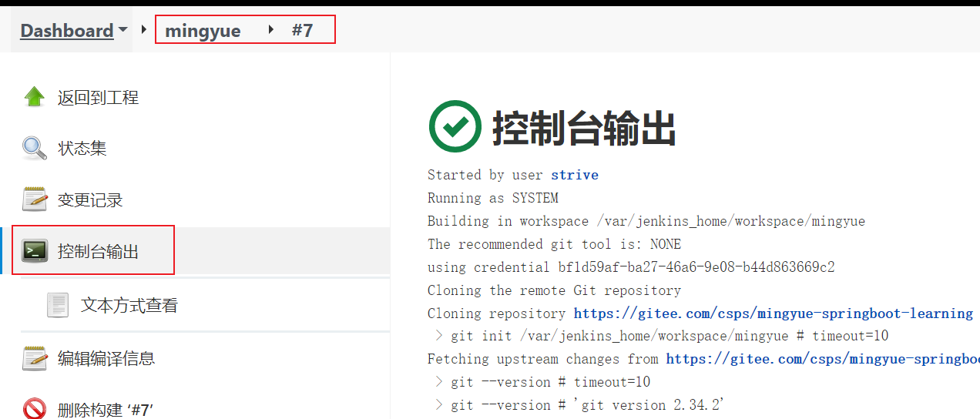The height and width of the screenshot is (419, 980).
Task: Click 'Cloning the remote Git repository' line
Action: (555, 290)
